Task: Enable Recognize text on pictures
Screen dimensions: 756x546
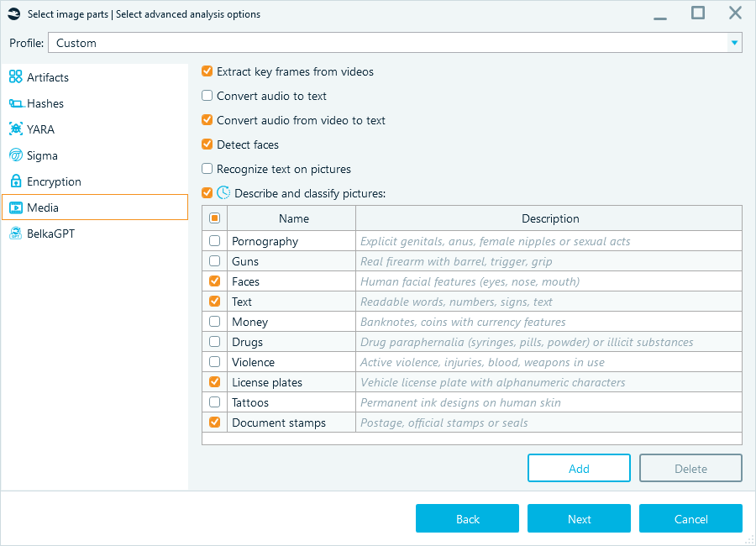Action: 207,169
